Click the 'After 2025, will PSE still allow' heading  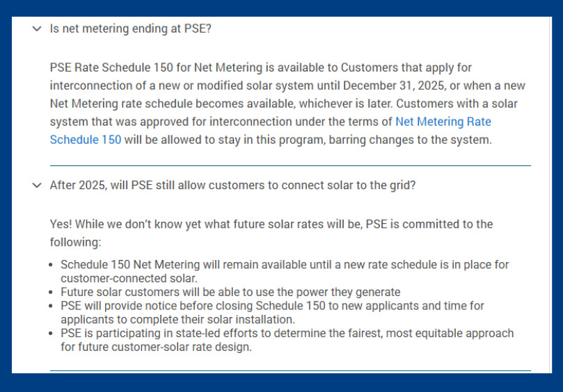(233, 186)
